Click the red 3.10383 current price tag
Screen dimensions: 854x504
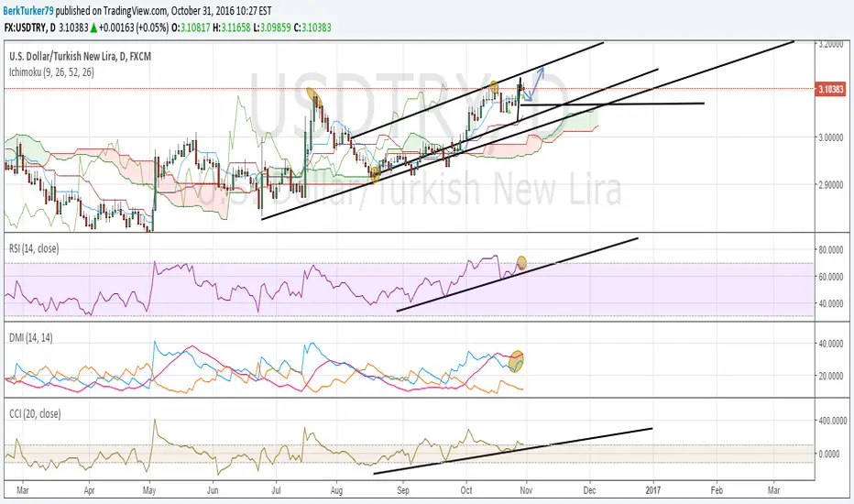pyautogui.click(x=830, y=89)
